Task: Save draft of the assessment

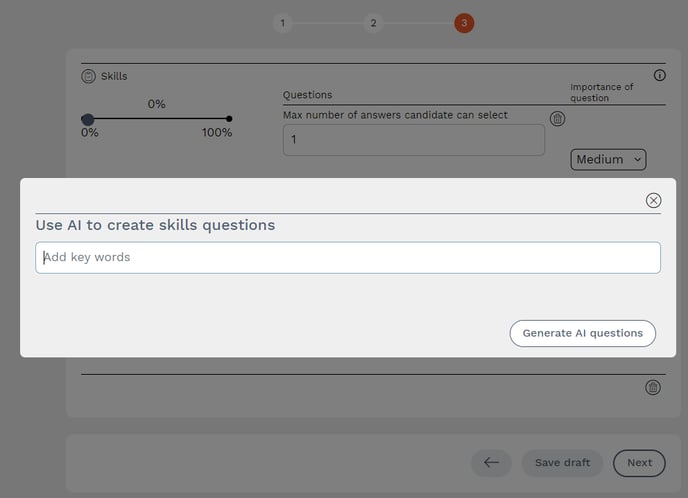Action: coord(562,462)
